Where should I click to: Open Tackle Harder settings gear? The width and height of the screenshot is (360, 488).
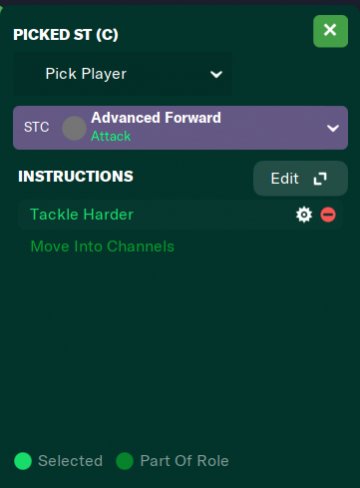click(x=304, y=215)
